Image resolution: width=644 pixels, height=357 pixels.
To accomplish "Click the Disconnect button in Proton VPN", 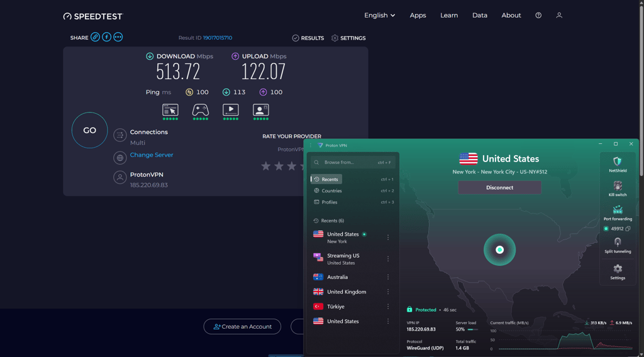I will click(x=499, y=187).
